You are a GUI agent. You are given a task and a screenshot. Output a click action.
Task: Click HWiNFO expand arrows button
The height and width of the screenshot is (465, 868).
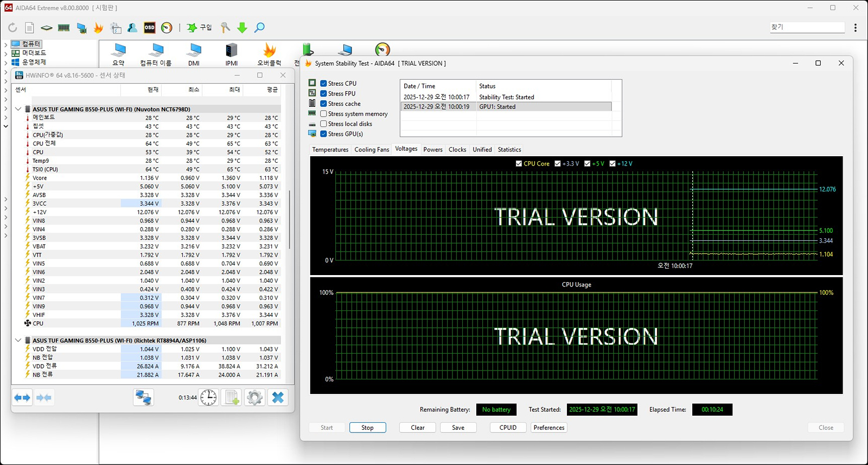click(x=22, y=398)
